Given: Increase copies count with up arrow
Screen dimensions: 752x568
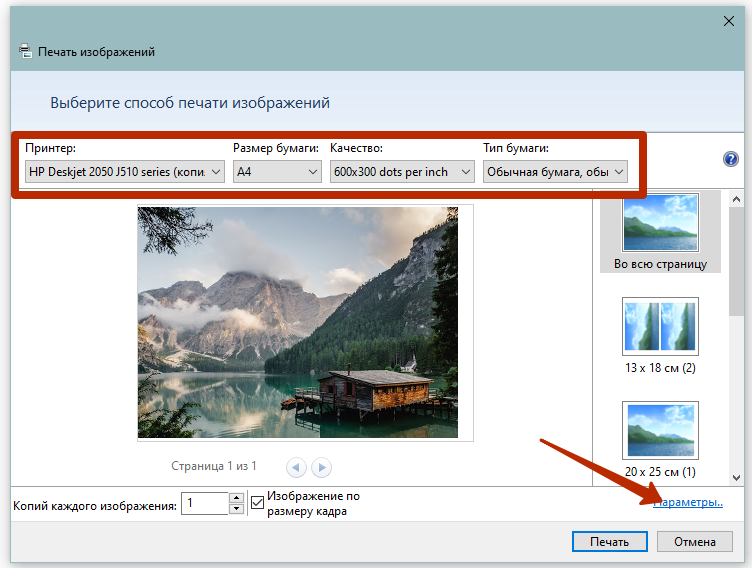Looking at the screenshot, I should tap(236, 497).
